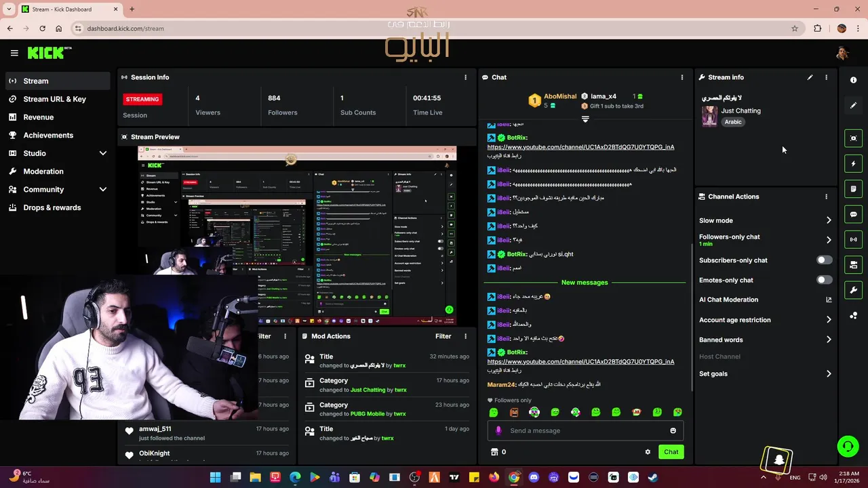Toggle the chat bubble widget icon
This screenshot has height=488, width=868.
[854, 214]
